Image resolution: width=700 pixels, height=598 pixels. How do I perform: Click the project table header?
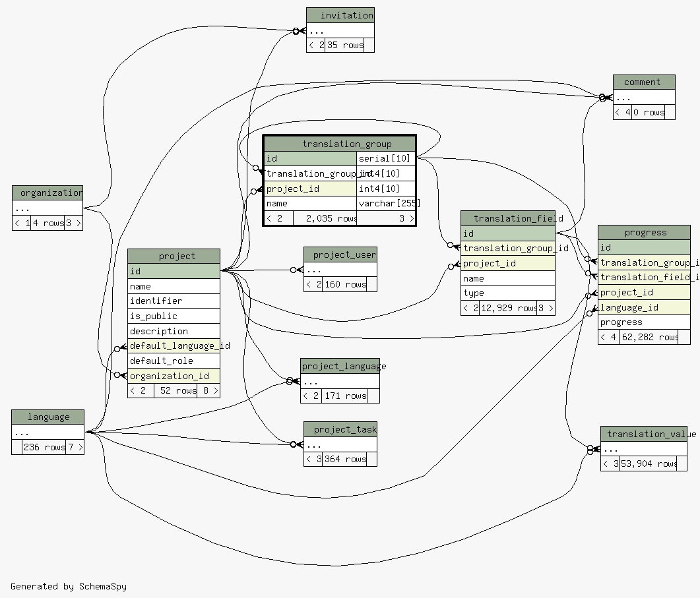coord(174,256)
